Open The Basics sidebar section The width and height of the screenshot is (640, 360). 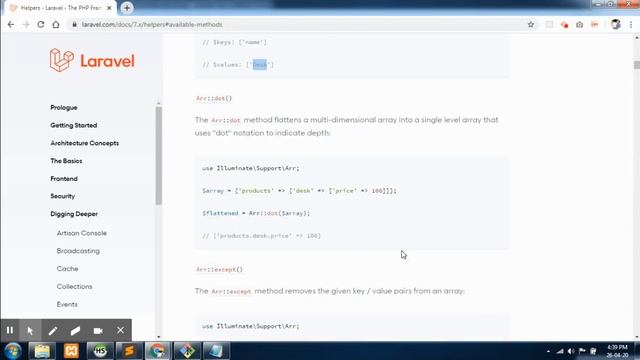point(66,161)
